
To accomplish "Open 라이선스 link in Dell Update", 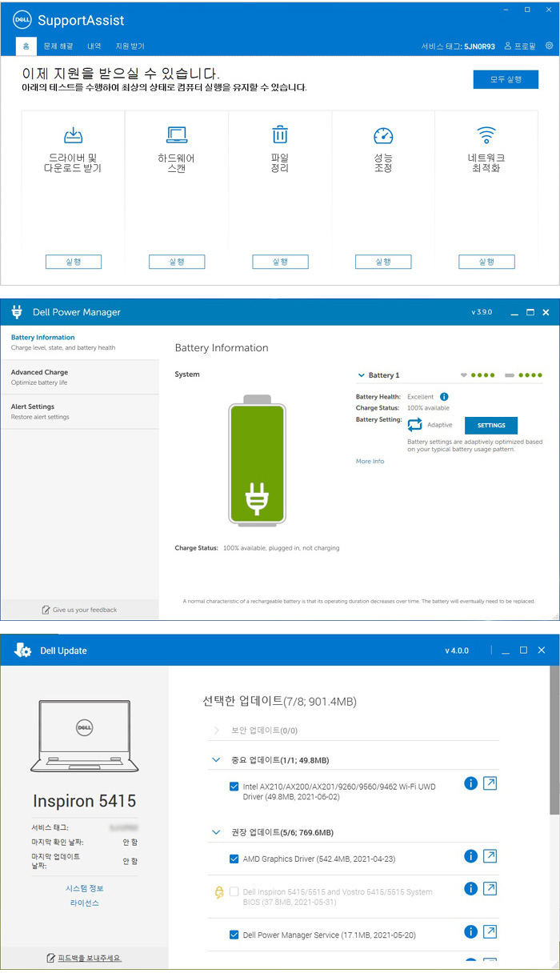I will [85, 903].
